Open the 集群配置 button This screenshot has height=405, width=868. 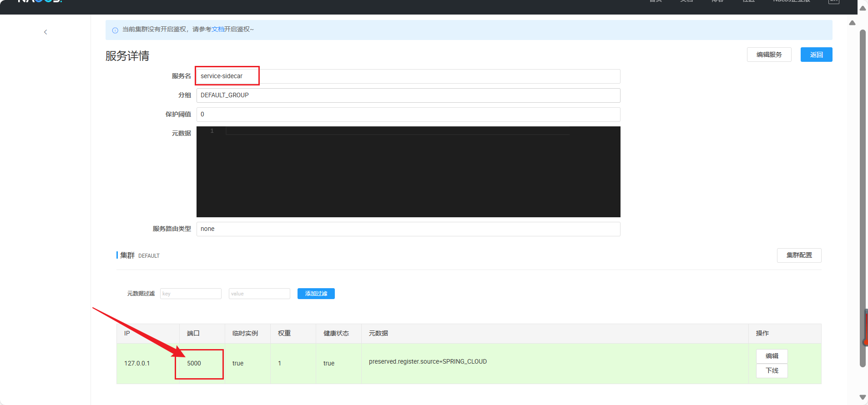tap(799, 255)
